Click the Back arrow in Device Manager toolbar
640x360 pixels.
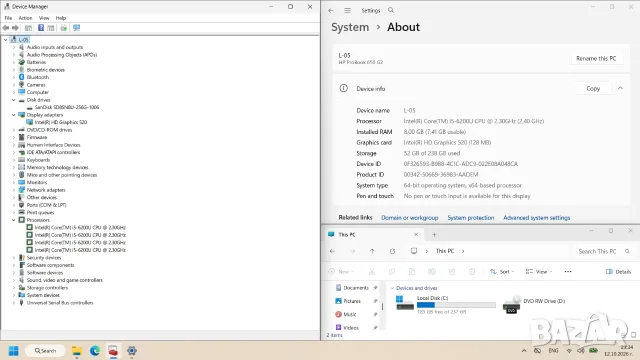pos(6,28)
